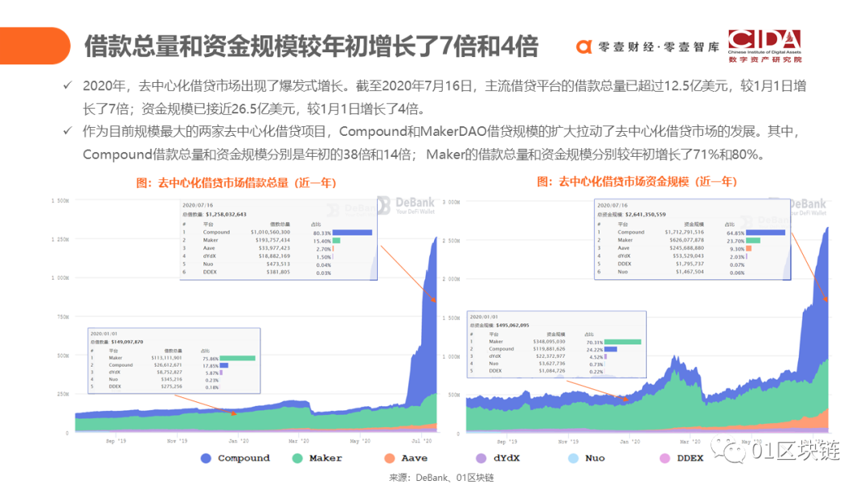The width and height of the screenshot is (868, 489).
Task: Click the checkmark bullet before 作为目前规模最大 paragraph
Action: coord(68,131)
